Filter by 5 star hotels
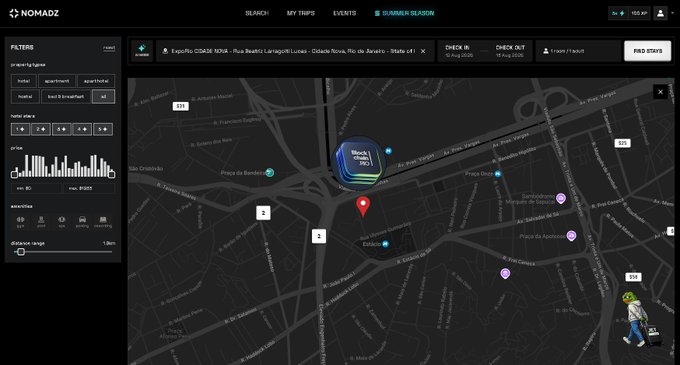This screenshot has width=680, height=365. [x=103, y=129]
